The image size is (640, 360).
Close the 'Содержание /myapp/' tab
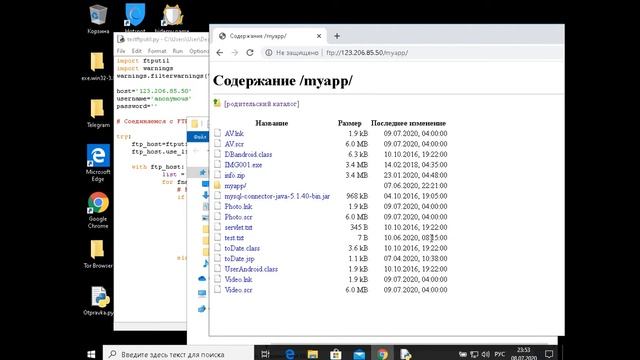(319, 36)
